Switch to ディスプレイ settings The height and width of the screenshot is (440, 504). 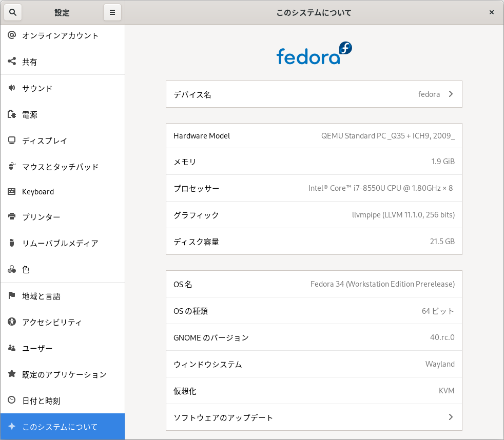coord(63,141)
